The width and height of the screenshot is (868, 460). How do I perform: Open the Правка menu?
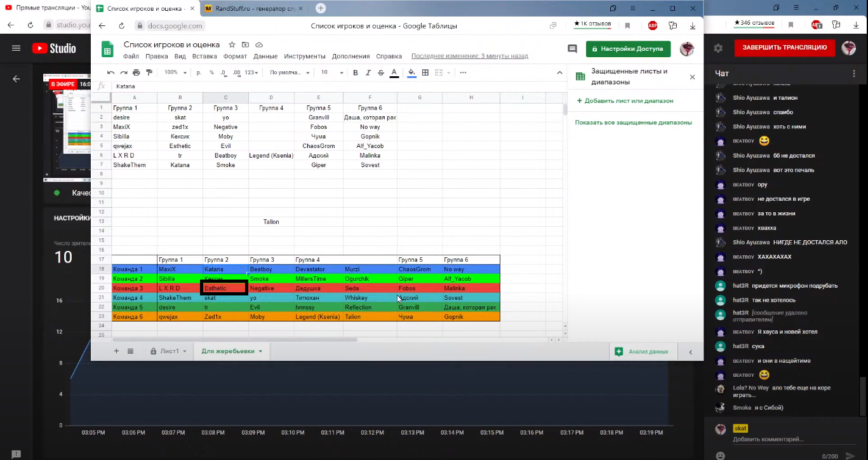157,56
